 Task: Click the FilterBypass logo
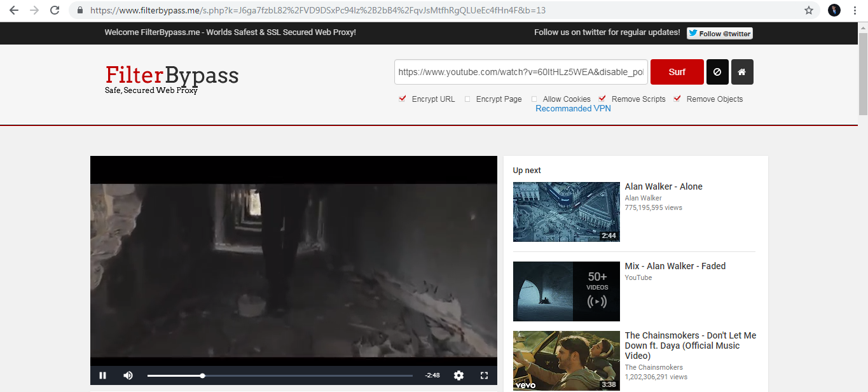click(x=172, y=78)
